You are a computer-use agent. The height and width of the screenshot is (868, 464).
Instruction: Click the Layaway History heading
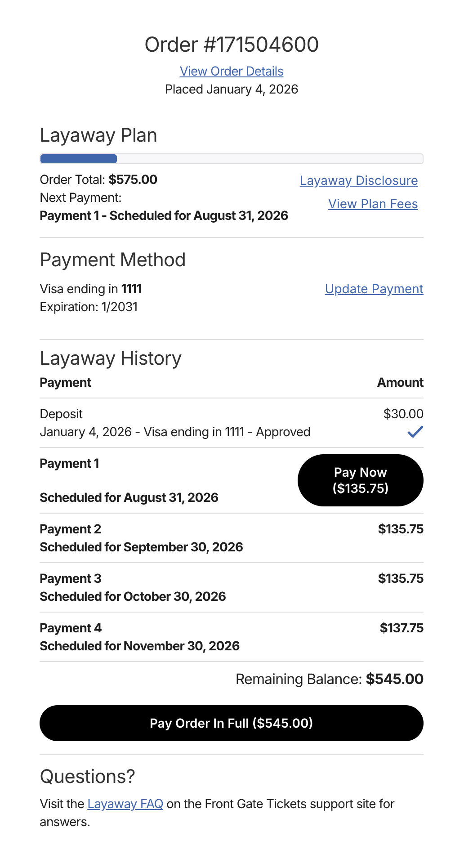[x=111, y=358]
